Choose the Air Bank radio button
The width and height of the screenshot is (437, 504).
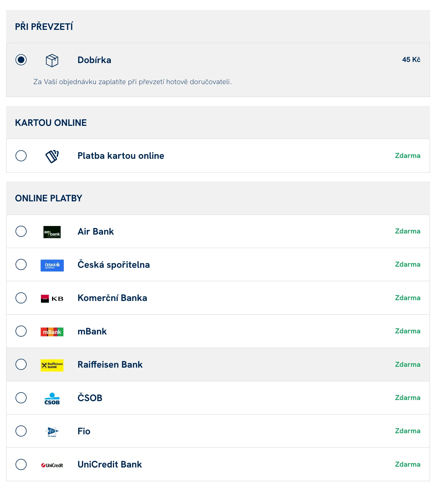[x=21, y=231]
